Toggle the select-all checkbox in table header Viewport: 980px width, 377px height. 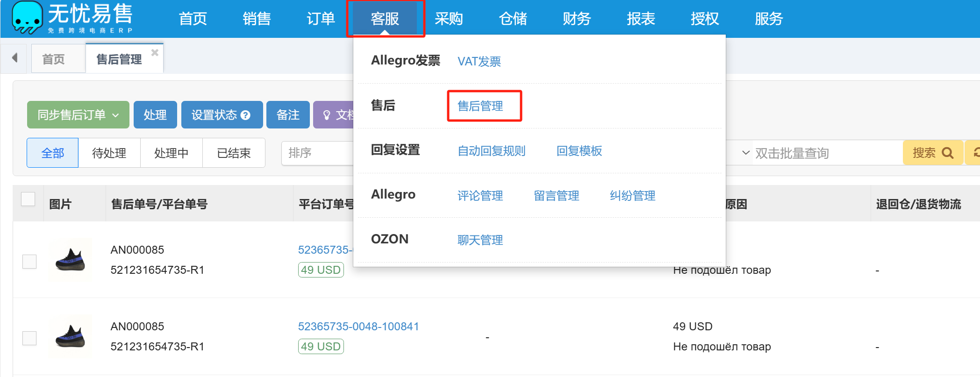coord(28,199)
